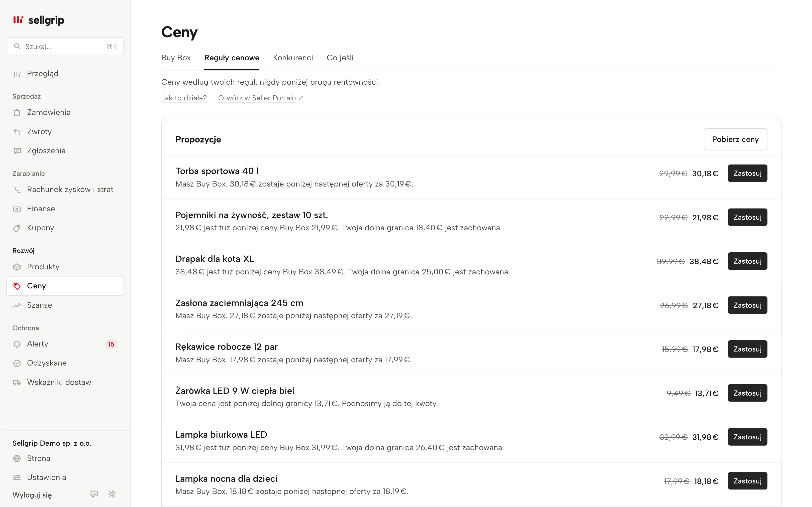
Task: Open the Co jeśli tab
Action: tap(340, 58)
